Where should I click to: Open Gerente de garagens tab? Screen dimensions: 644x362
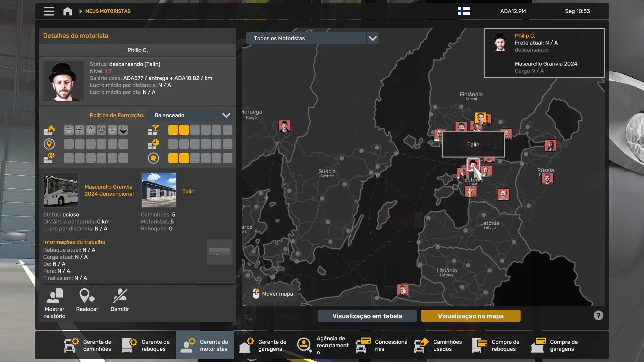(263, 345)
